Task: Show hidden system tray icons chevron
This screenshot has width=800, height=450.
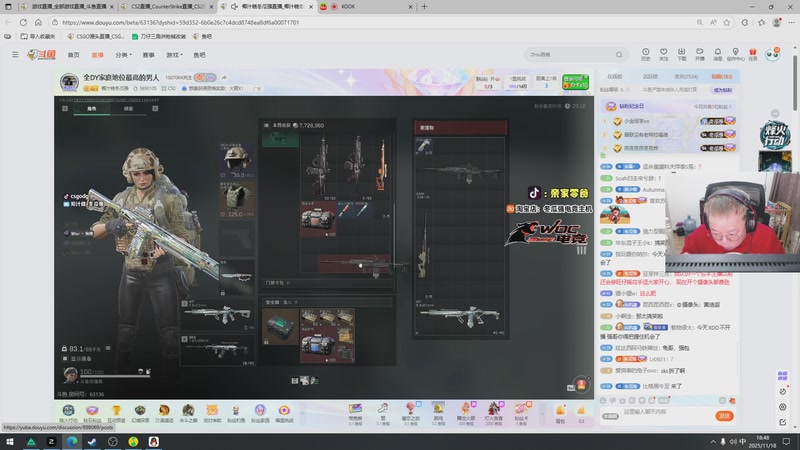Action: click(713, 442)
